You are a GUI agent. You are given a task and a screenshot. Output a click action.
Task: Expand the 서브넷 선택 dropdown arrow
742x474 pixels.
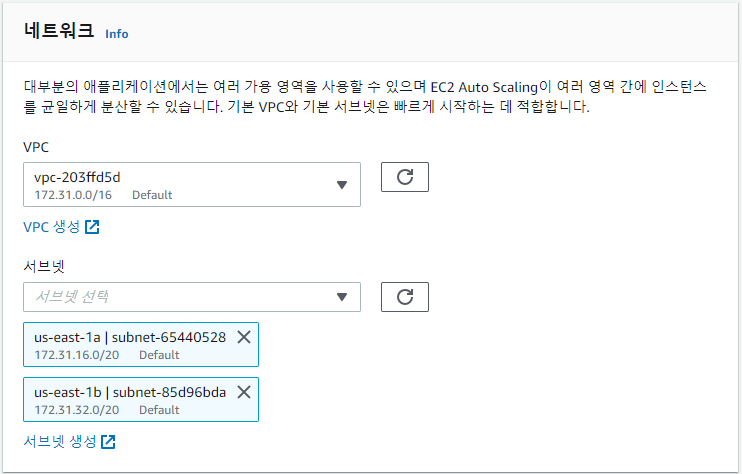pos(342,297)
